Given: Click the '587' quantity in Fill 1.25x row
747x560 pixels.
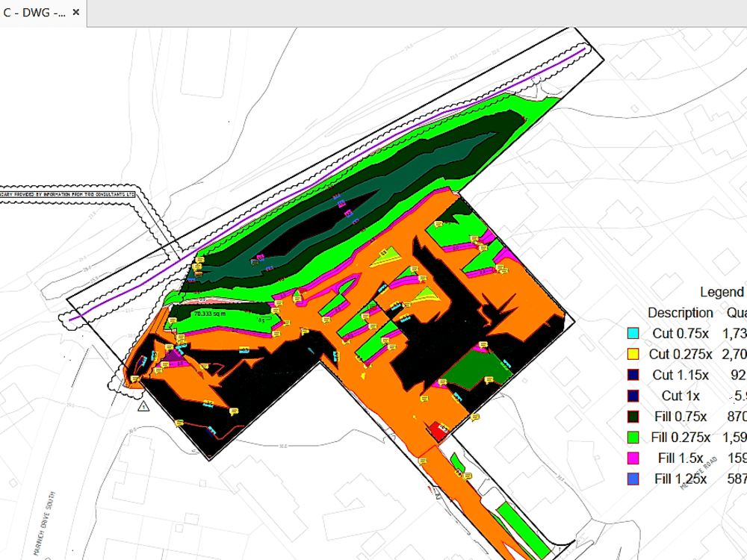Looking at the screenshot, I should tap(737, 479).
